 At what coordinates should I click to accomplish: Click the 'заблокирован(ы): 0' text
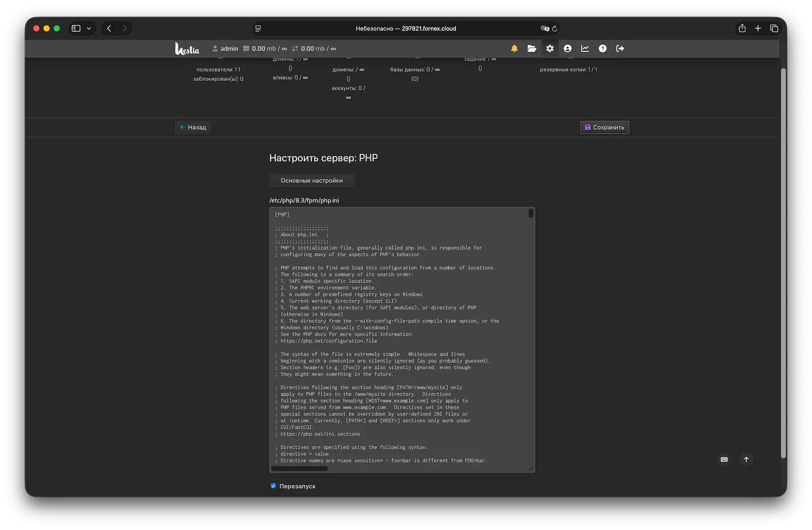pos(218,79)
